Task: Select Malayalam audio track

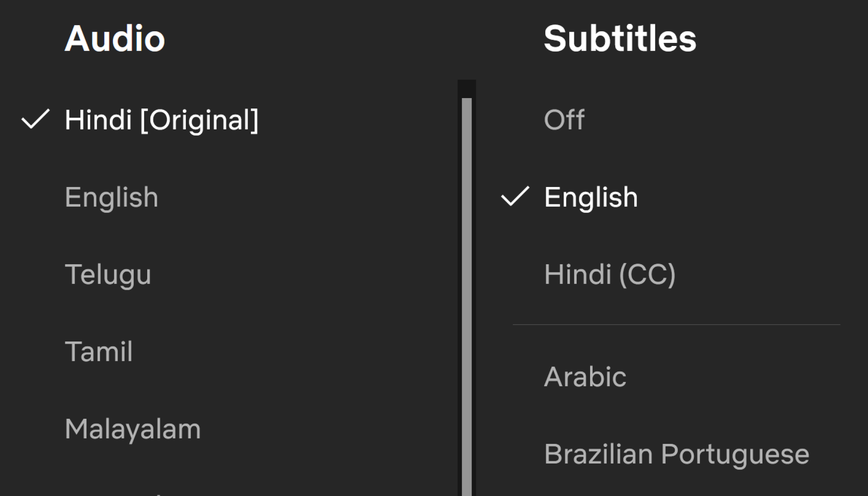Action: coord(133,429)
